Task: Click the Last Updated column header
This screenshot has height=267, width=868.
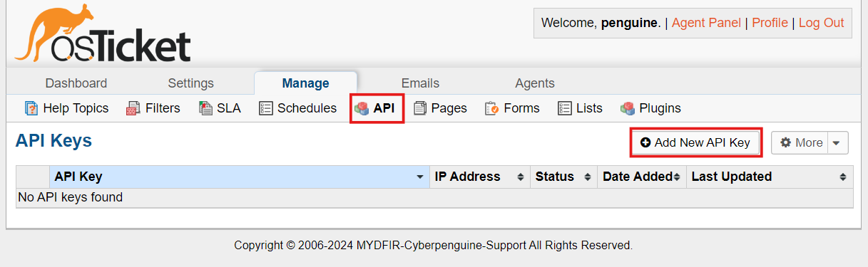Action: pos(770,177)
